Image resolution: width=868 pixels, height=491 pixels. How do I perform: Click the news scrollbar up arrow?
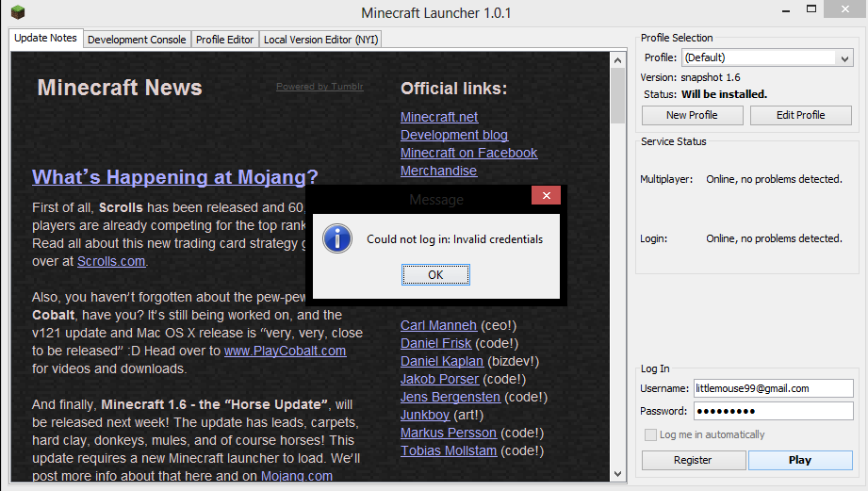618,58
